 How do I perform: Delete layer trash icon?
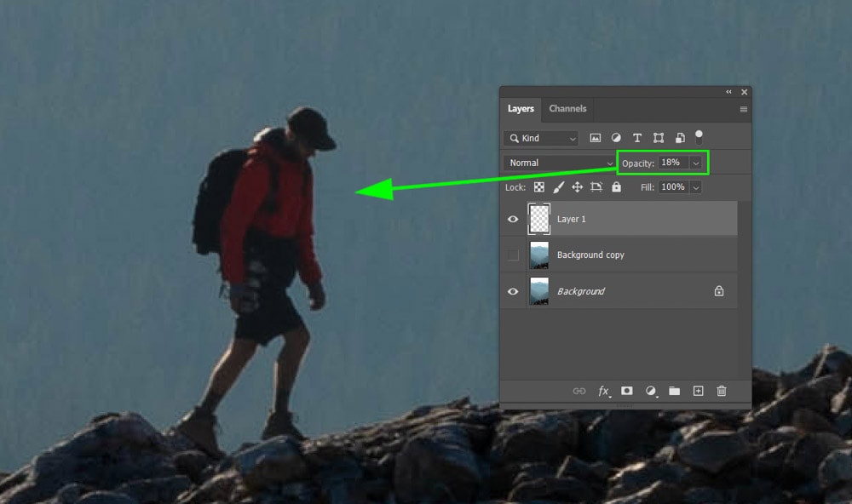point(722,391)
